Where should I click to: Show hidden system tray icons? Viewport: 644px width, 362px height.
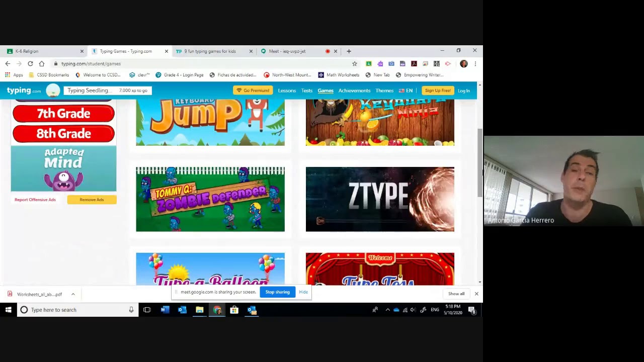387,310
